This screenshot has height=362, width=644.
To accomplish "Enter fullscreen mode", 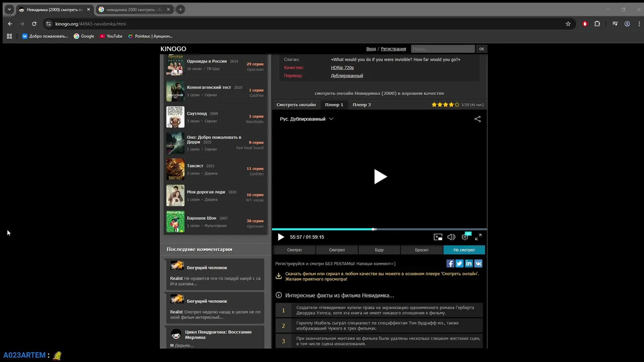I will pos(478,237).
